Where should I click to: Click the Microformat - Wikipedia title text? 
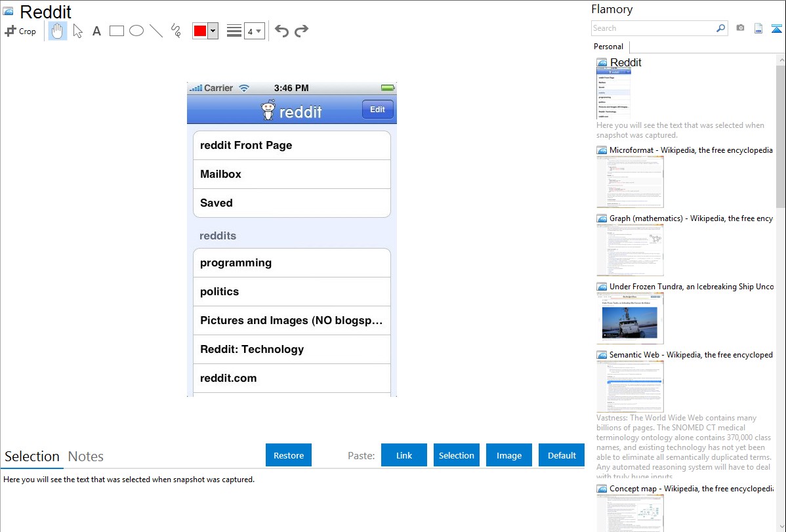pyautogui.click(x=691, y=150)
